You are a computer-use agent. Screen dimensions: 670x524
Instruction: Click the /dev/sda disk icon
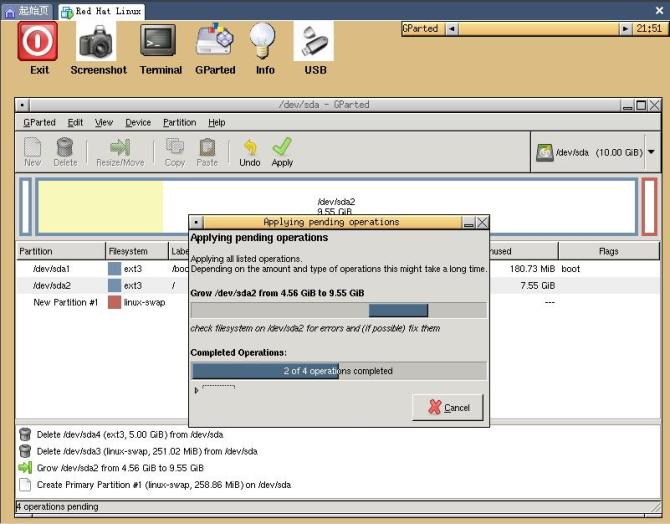(x=545, y=153)
